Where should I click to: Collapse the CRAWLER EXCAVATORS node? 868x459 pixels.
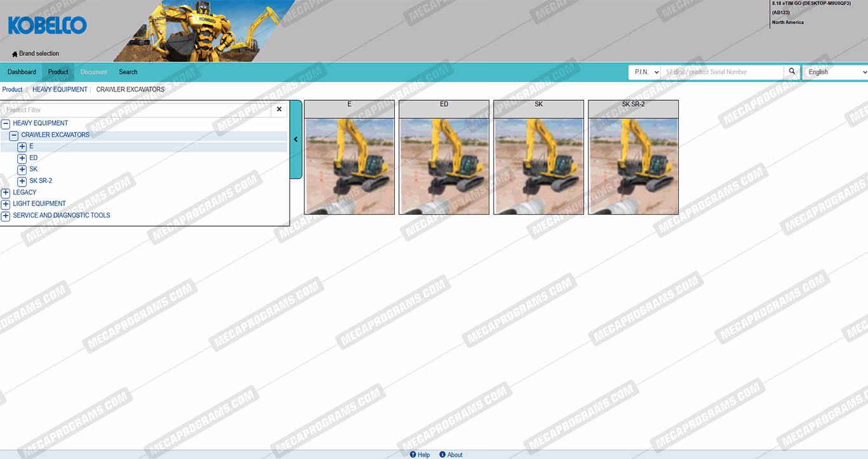pyautogui.click(x=14, y=135)
